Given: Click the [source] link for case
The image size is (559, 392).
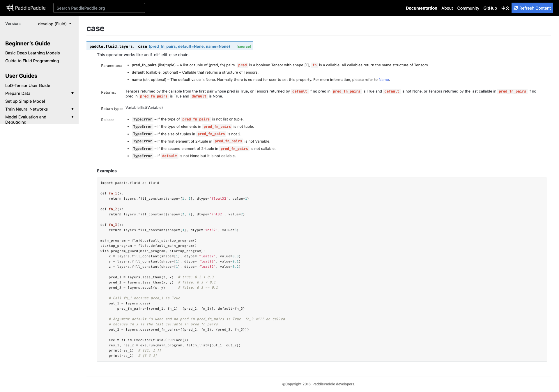Looking at the screenshot, I should [244, 47].
